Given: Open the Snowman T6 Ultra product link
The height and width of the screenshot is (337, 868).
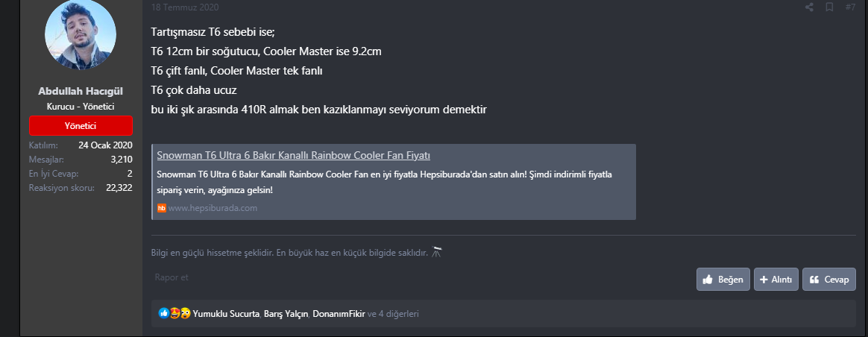Looking at the screenshot, I should tap(293, 155).
